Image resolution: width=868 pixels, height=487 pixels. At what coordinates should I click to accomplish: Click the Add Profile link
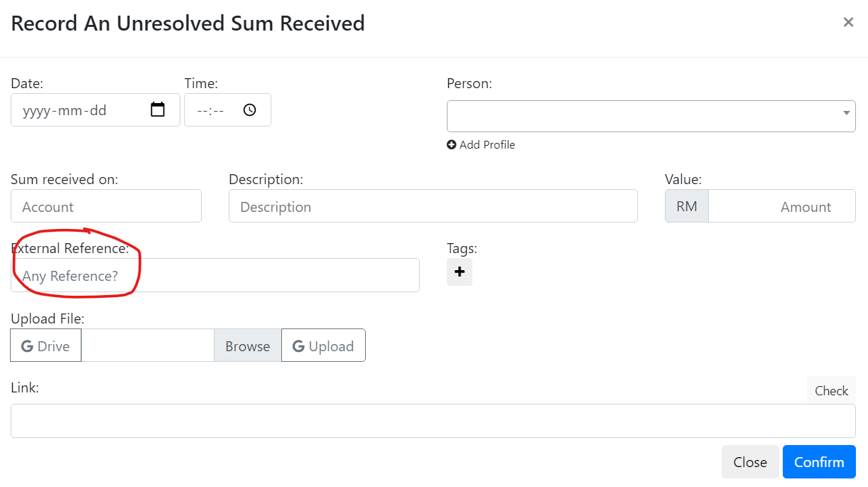(x=481, y=144)
